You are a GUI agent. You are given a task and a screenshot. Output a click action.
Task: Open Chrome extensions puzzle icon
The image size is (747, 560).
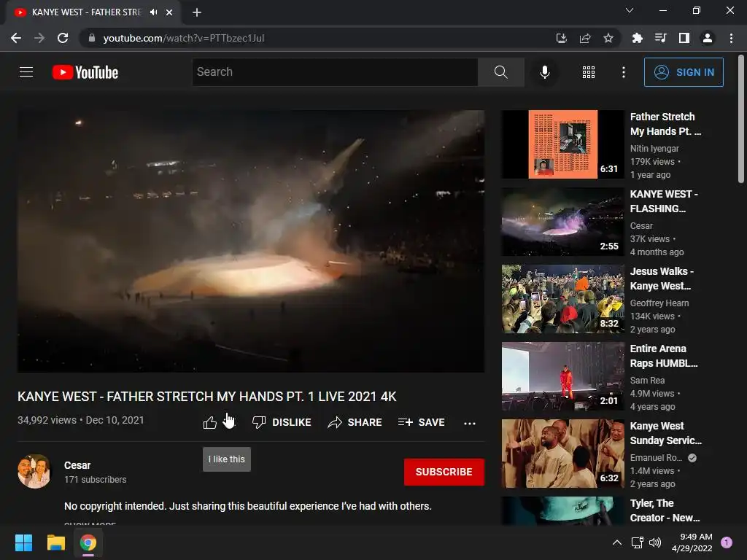637,38
